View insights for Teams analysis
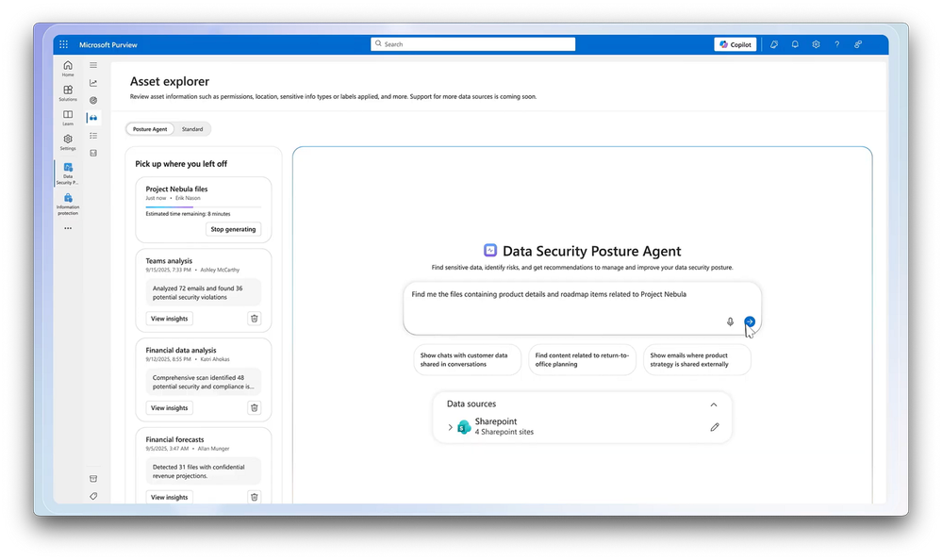The image size is (942, 560). (170, 319)
